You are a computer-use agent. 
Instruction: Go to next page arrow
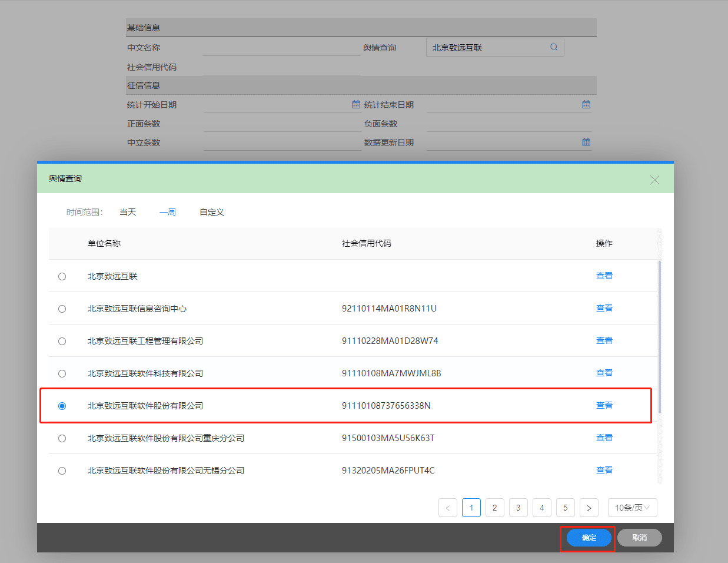coord(589,508)
